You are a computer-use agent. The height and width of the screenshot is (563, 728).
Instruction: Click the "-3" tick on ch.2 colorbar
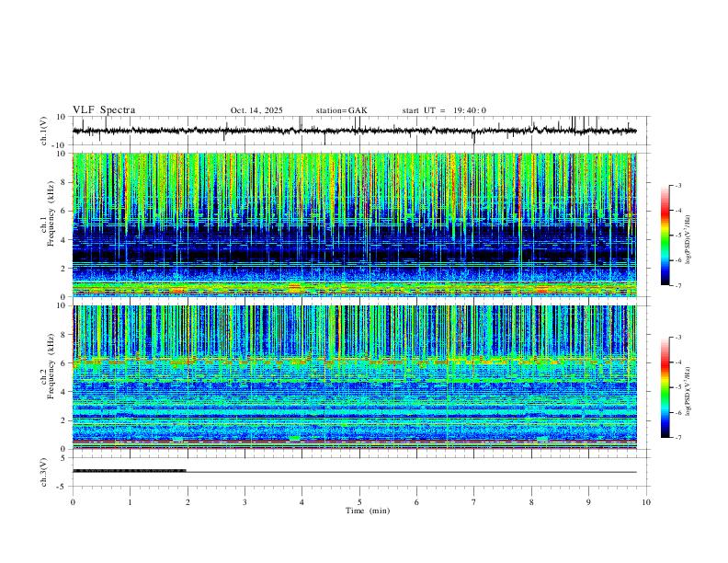[678, 338]
